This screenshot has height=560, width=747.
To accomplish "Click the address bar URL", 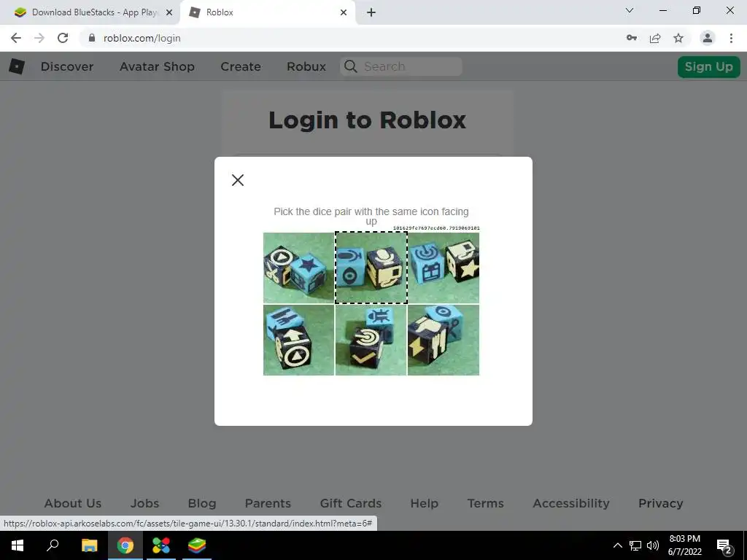I will 142,38.
